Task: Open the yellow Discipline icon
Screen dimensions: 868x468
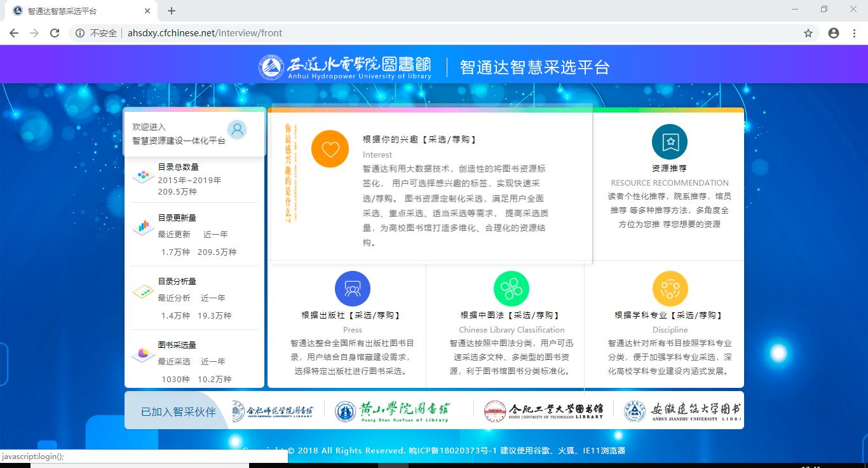Action: click(670, 289)
